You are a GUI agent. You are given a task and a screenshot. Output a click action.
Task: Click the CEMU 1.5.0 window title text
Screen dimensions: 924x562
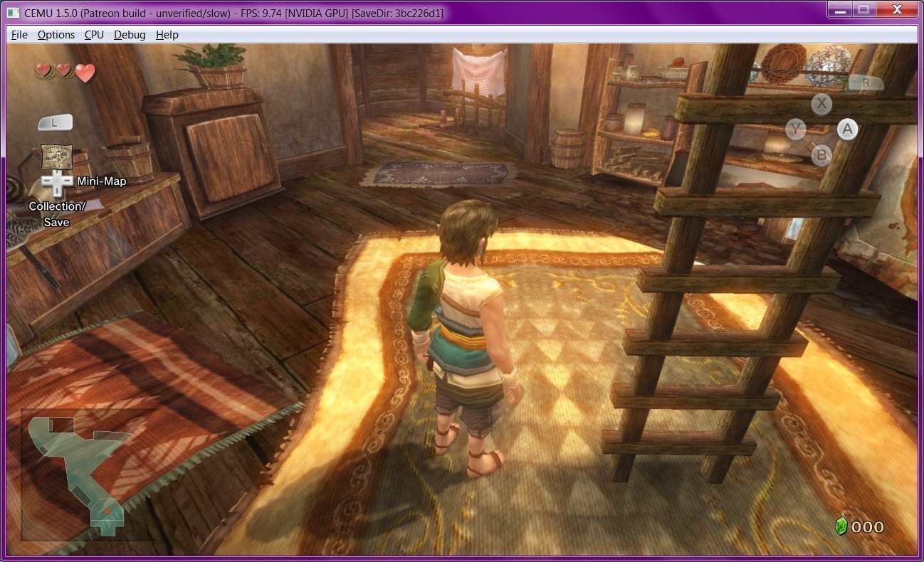pyautogui.click(x=232, y=13)
